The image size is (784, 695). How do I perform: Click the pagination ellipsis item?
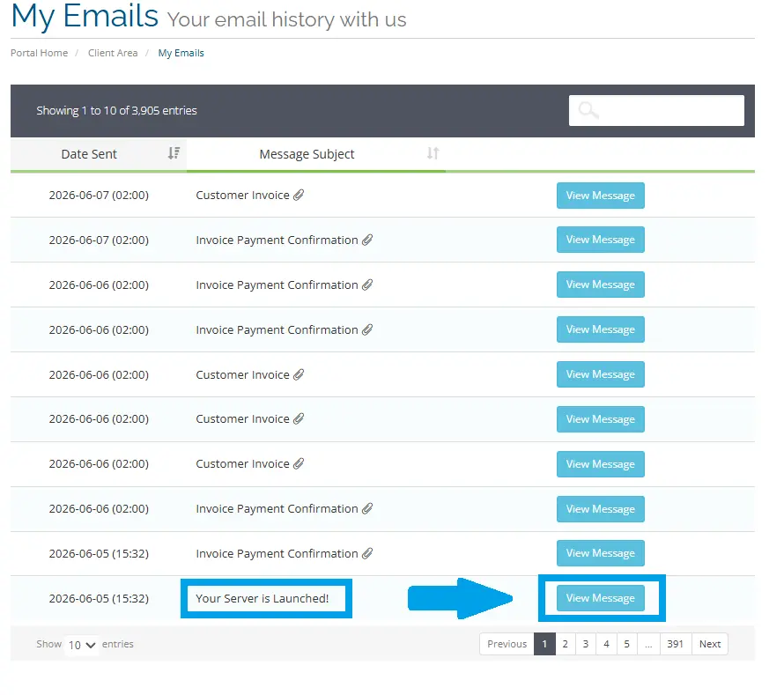click(x=648, y=644)
